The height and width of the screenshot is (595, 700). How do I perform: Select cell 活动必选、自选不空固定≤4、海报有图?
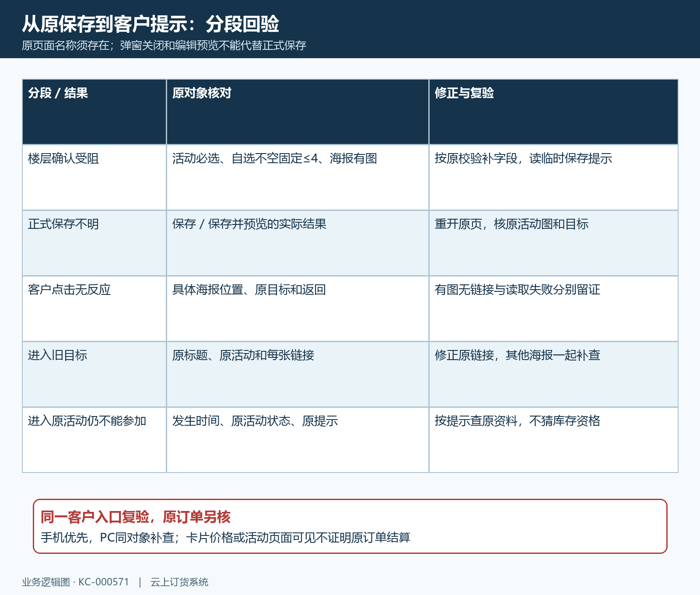(x=297, y=177)
